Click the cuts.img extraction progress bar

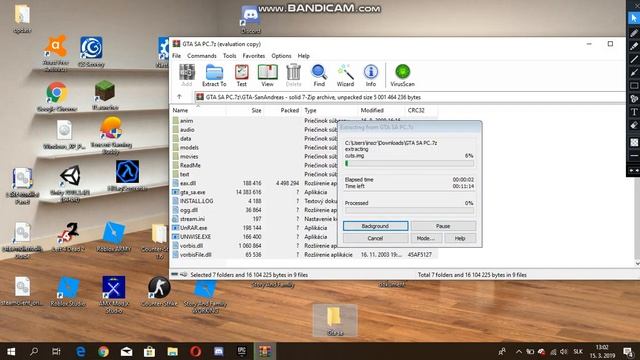409,163
